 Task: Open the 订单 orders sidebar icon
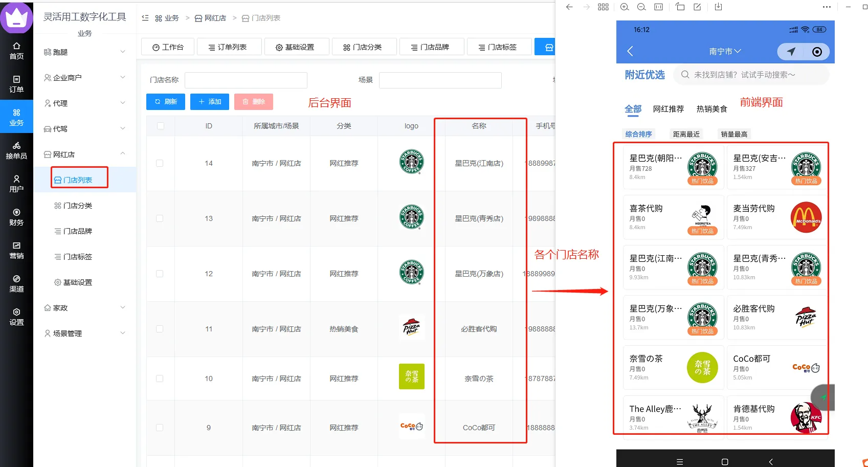[x=16, y=84]
